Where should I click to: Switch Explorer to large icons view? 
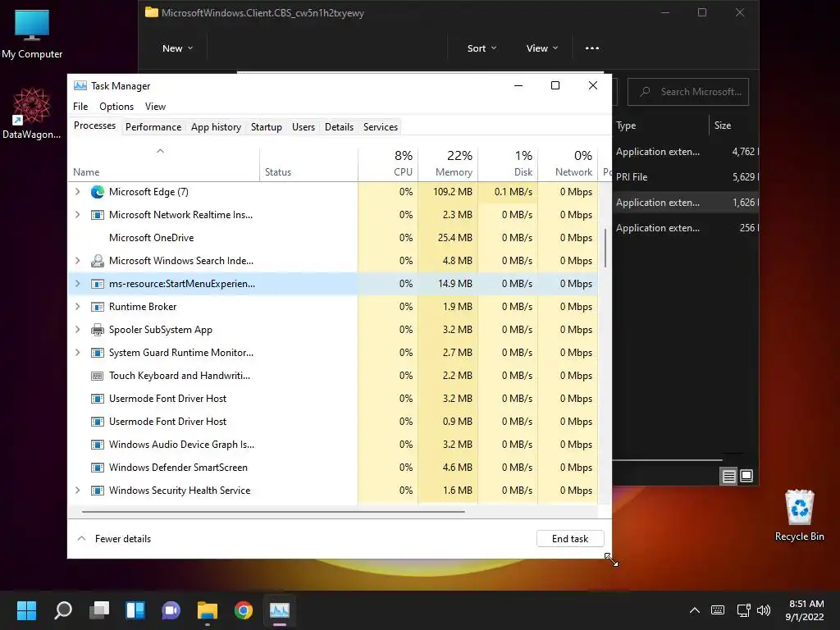[746, 476]
